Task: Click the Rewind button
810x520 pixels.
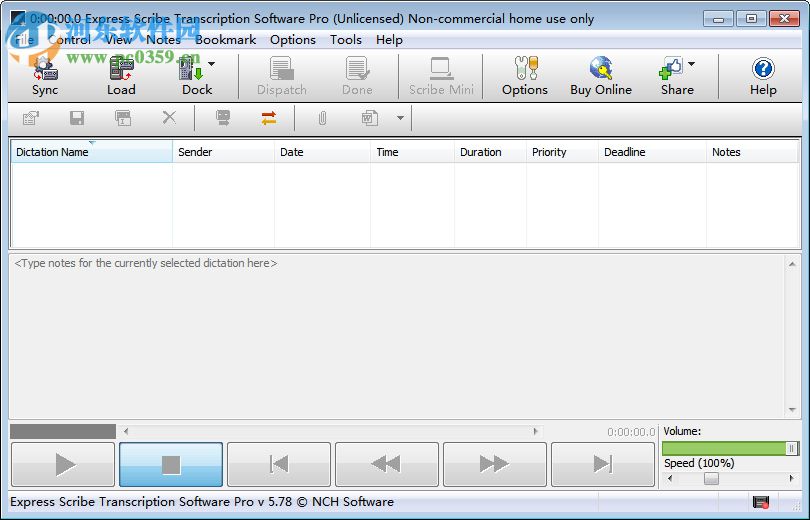Action: (x=387, y=464)
